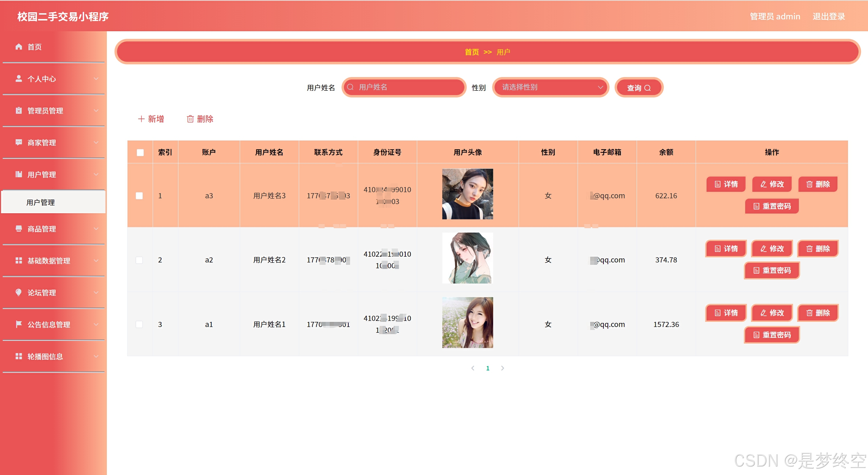
Task: Click the home icon beside 首页
Action: (19, 47)
